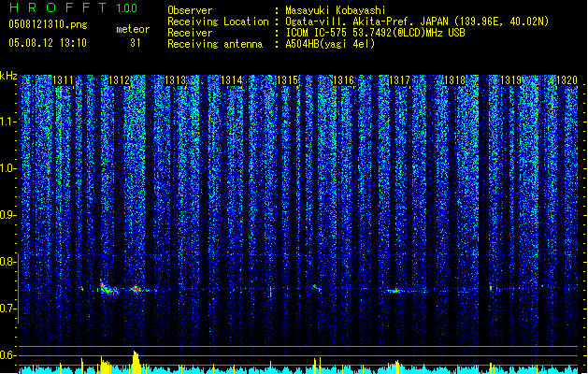Image resolution: width=588 pixels, height=374 pixels.
Task: Click the 'Receiving antenna' field label
Action: 215,44
